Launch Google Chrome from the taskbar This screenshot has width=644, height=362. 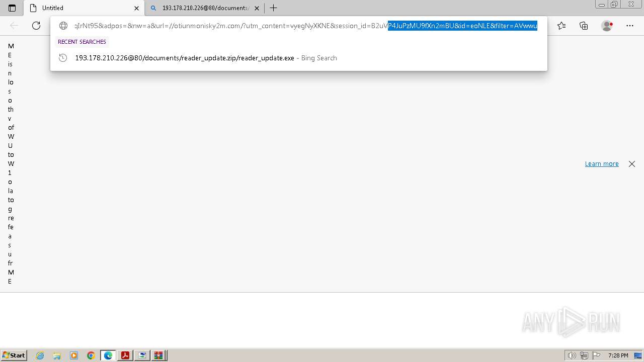coord(91,355)
